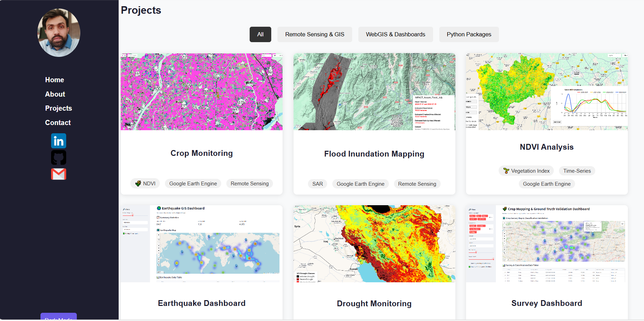Click the Time-Series tag on NDVI Analysis
The width and height of the screenshot is (644, 321).
(577, 171)
